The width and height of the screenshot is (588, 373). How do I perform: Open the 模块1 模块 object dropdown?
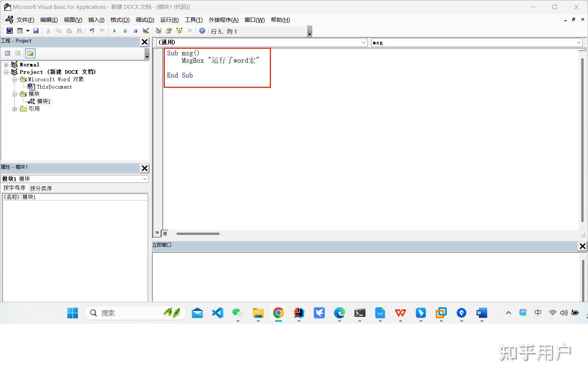point(145,179)
